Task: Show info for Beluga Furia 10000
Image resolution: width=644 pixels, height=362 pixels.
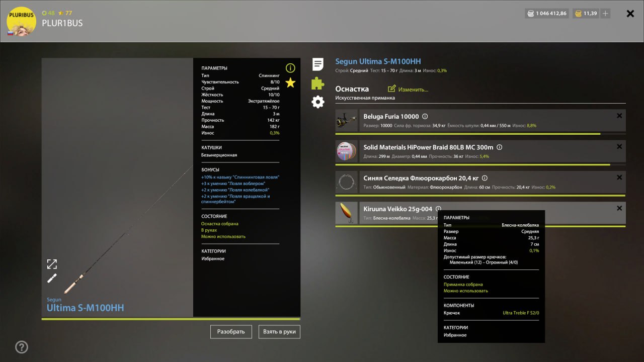Action: [x=425, y=116]
